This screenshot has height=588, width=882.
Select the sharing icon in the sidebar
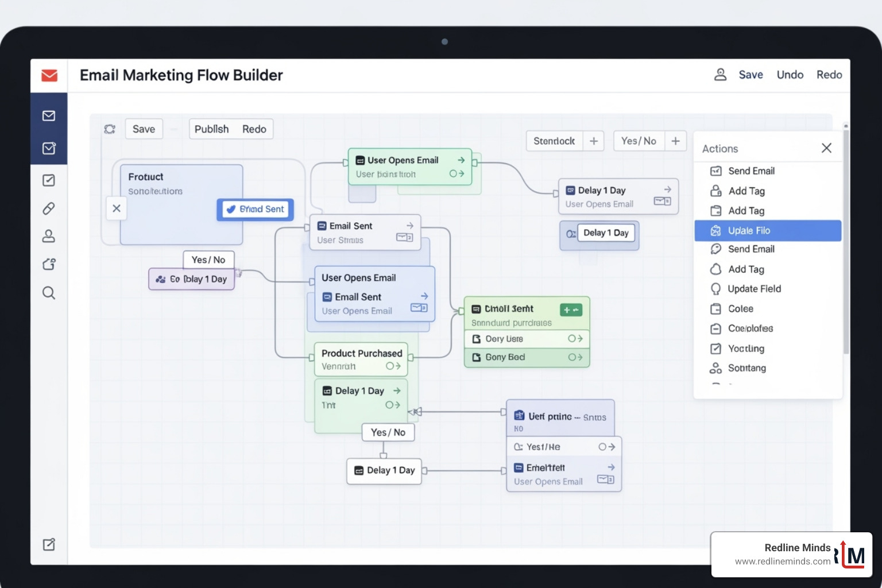49,264
